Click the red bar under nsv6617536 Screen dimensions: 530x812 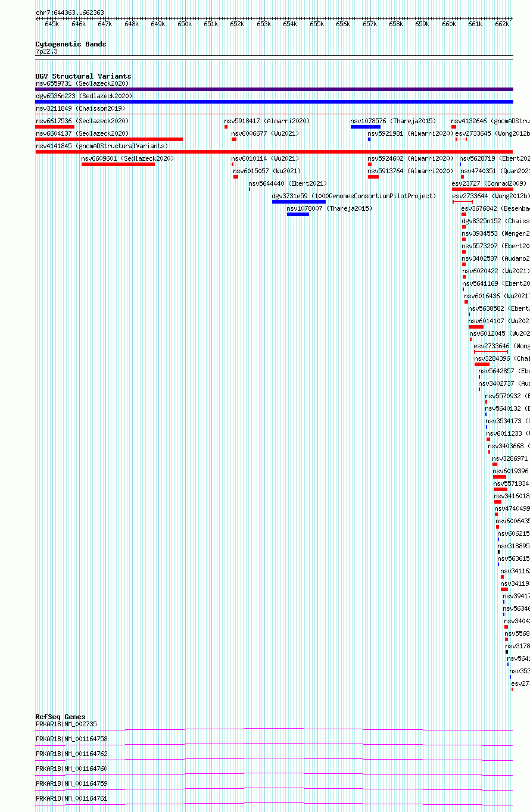coord(55,127)
